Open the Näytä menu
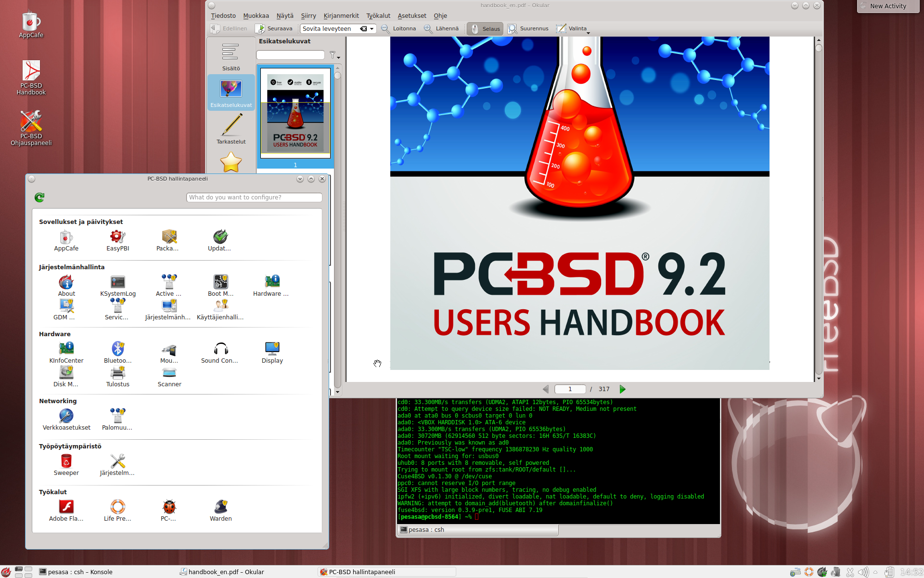Screen dimensions: 924x578 pos(285,16)
